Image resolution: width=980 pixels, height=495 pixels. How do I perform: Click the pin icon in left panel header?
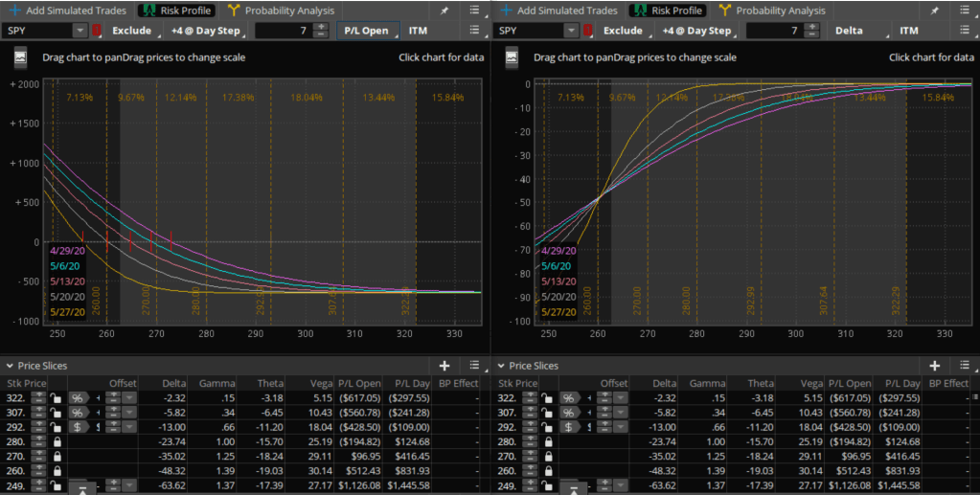(x=444, y=11)
